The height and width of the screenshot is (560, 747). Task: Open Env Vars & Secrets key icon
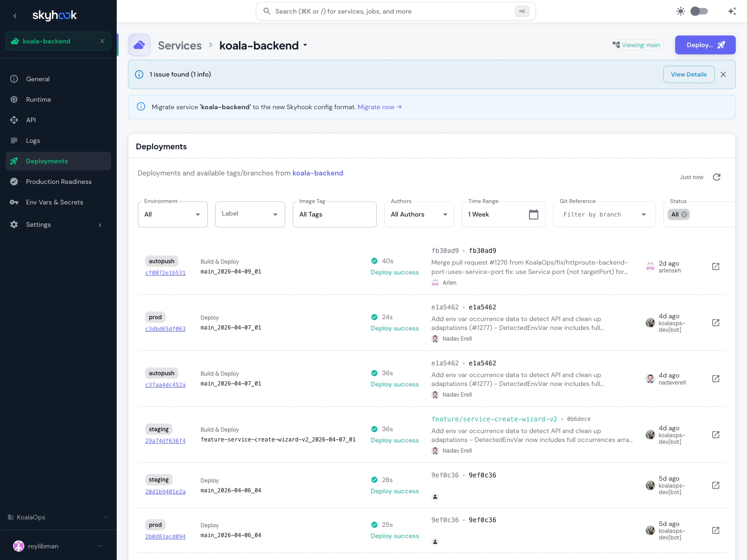coord(14,202)
